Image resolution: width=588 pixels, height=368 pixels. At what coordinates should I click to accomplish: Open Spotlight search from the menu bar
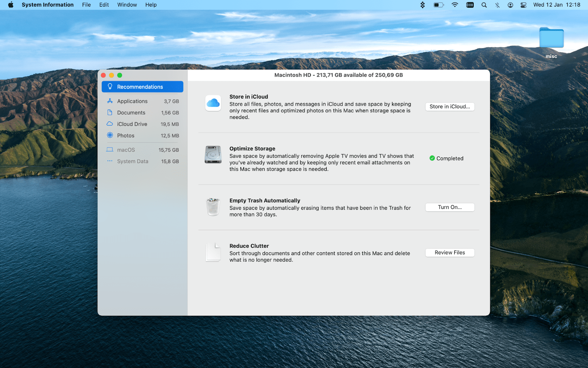coord(484,5)
